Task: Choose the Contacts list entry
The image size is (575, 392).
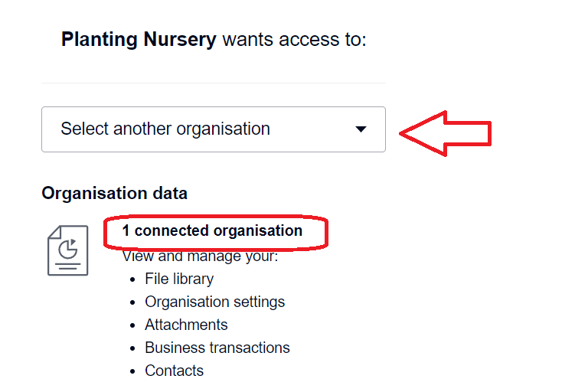Action: [x=174, y=371]
